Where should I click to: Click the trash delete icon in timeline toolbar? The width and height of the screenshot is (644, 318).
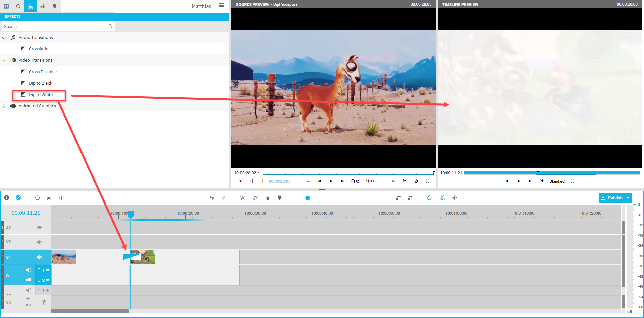click(x=268, y=198)
